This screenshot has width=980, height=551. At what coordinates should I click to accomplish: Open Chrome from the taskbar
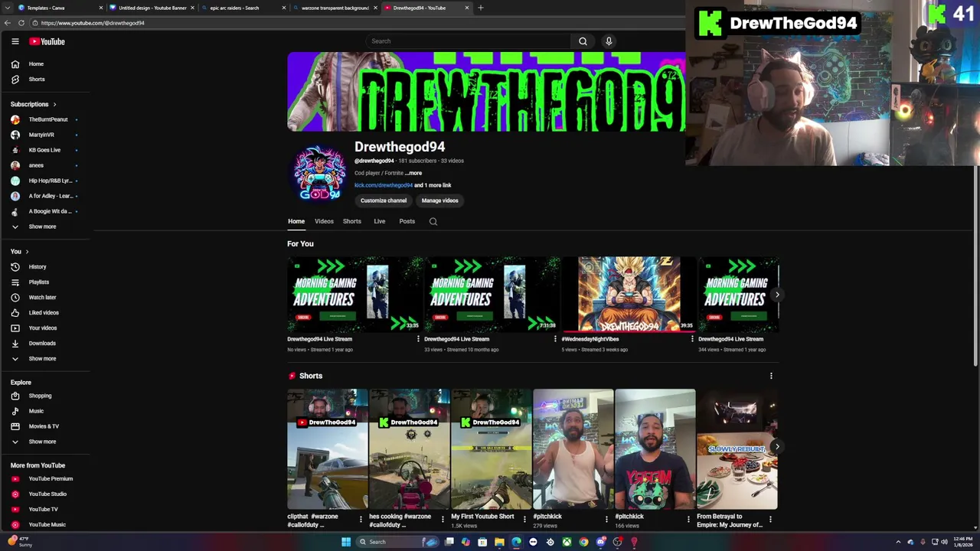click(583, 542)
